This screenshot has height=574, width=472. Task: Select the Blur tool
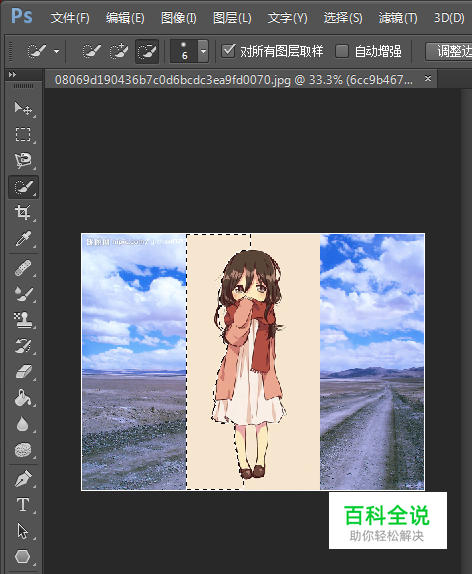click(23, 424)
